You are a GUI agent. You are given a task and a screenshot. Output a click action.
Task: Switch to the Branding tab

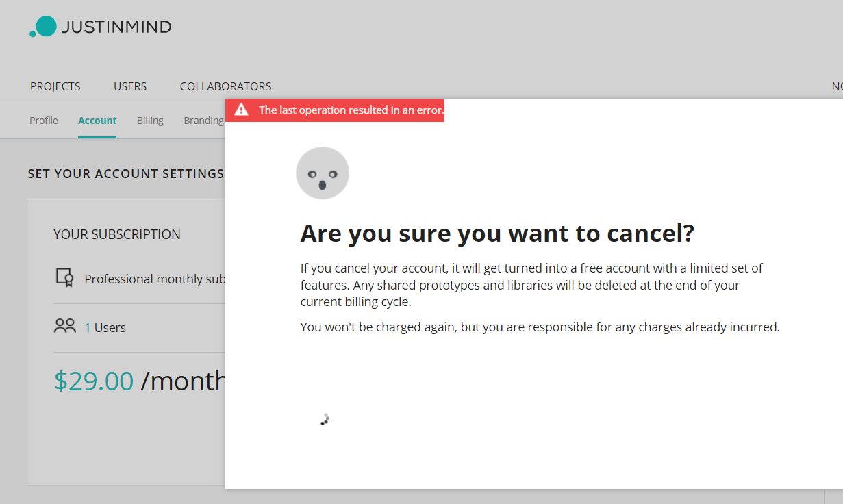[x=203, y=121]
